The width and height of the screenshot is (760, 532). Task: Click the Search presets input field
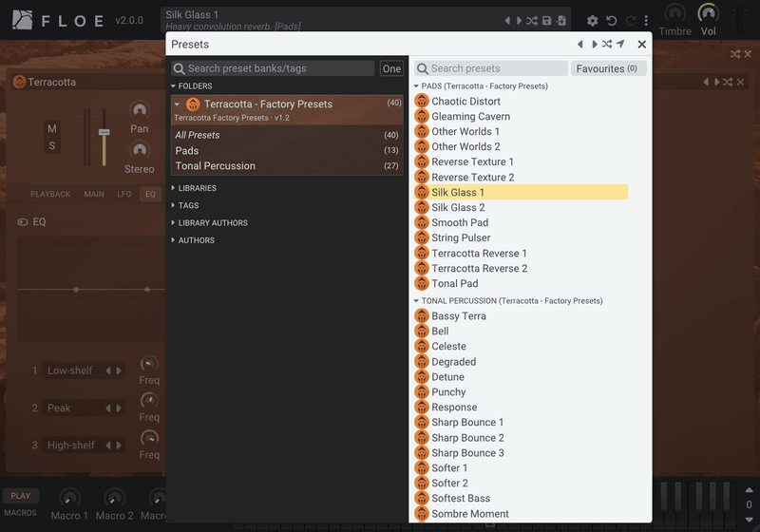tap(491, 68)
